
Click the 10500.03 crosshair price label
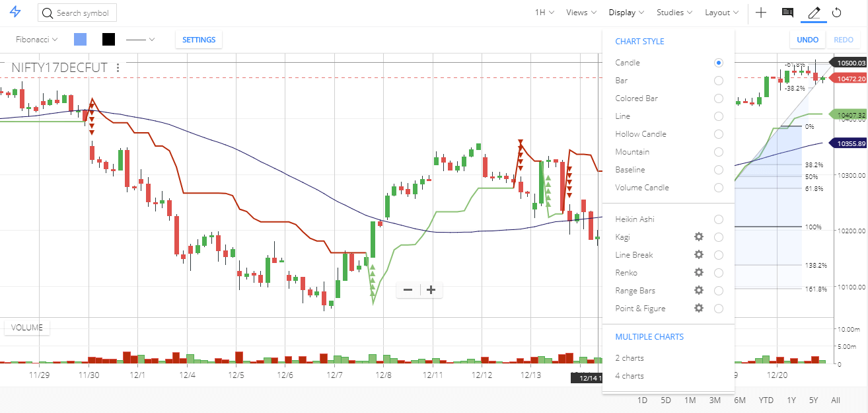click(848, 63)
